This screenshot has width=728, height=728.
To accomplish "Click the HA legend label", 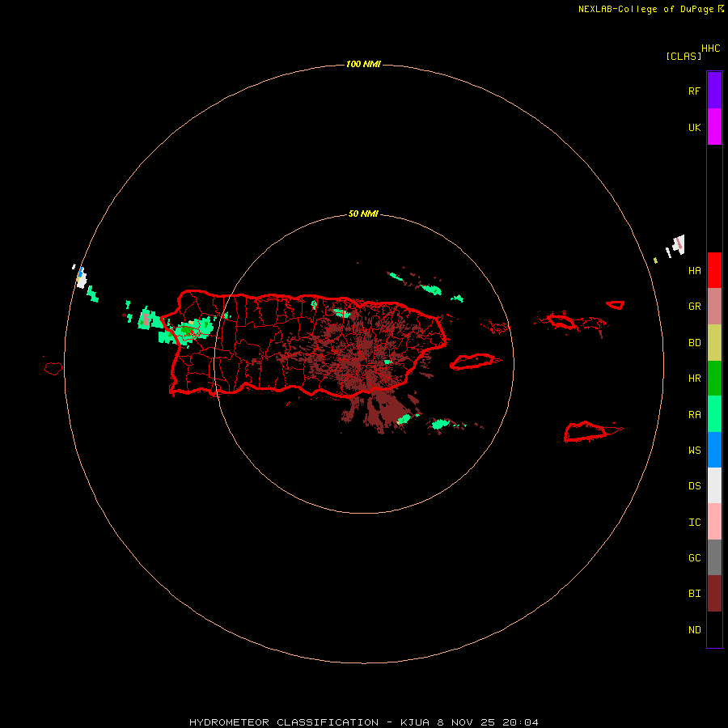I will click(x=695, y=271).
